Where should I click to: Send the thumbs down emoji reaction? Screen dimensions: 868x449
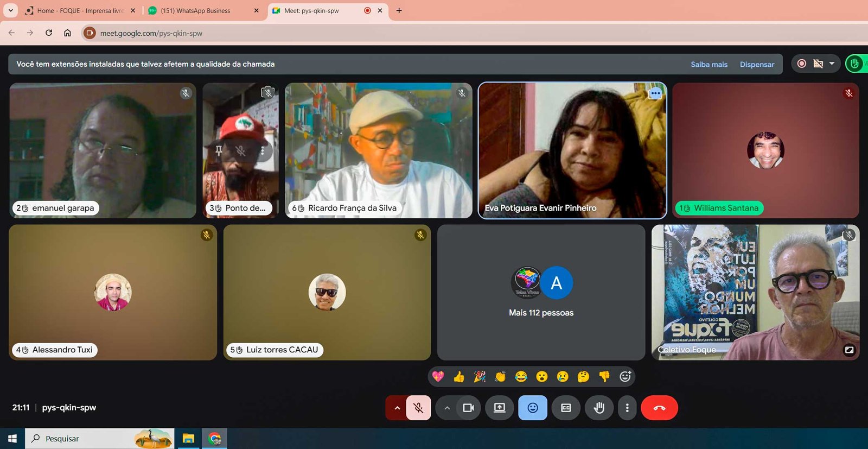tap(604, 376)
